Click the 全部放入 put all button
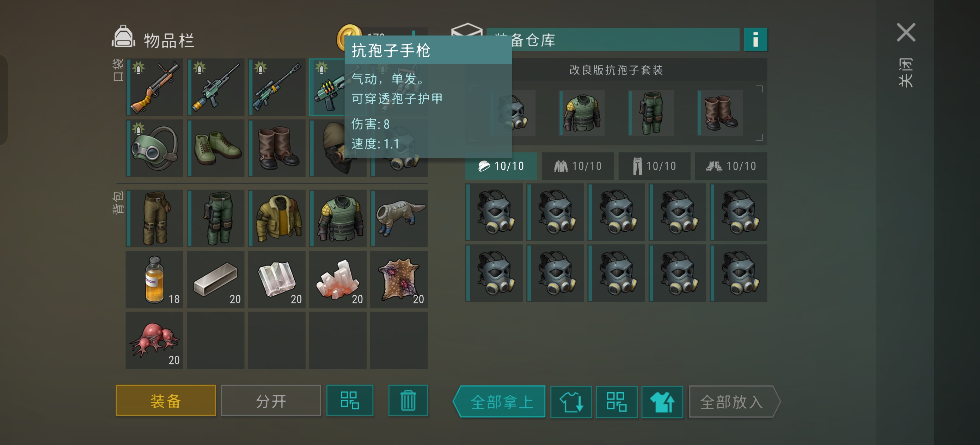This screenshot has height=445, width=980. [734, 402]
